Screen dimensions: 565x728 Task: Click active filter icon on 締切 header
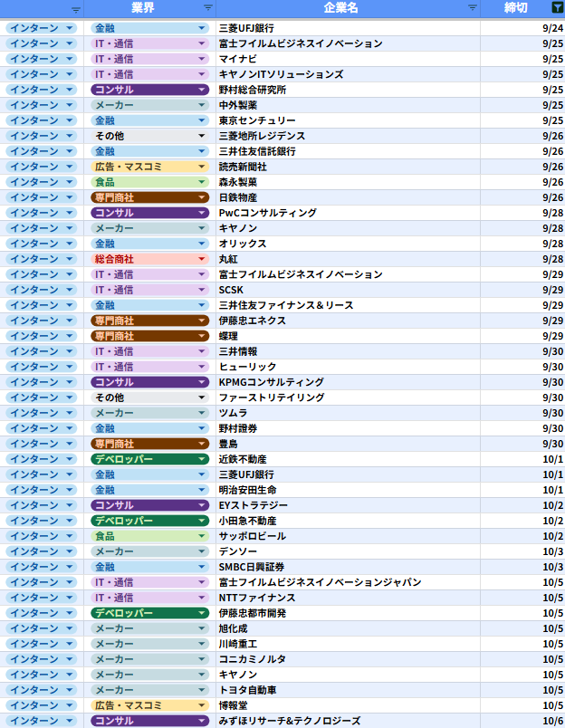pyautogui.click(x=556, y=7)
